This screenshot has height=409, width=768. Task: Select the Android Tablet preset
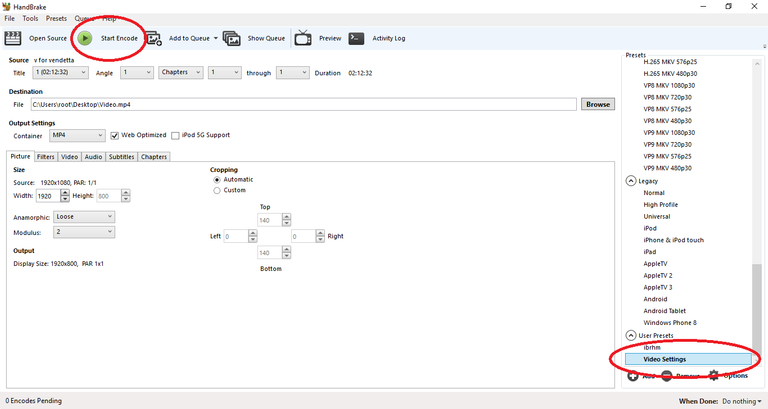tap(665, 311)
